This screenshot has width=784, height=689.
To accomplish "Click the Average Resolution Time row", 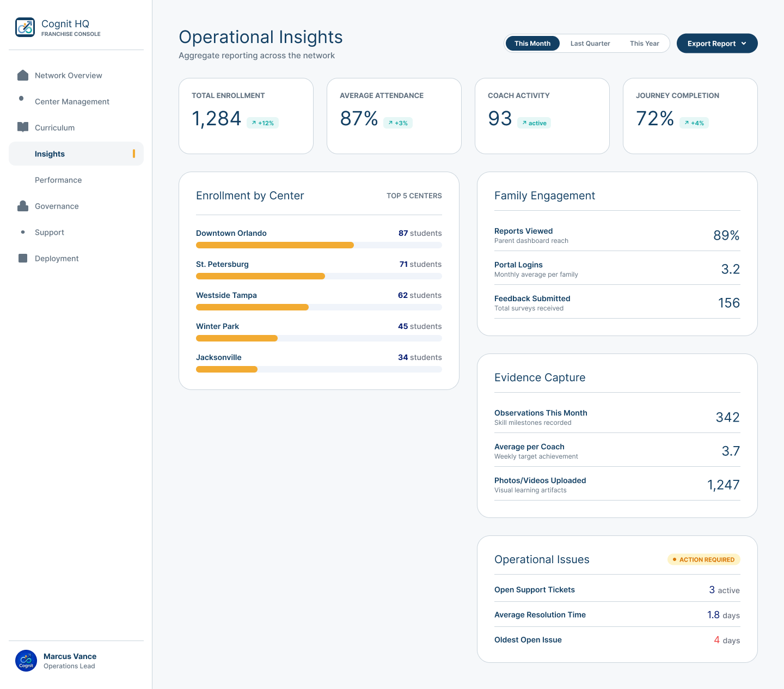I will tap(617, 615).
